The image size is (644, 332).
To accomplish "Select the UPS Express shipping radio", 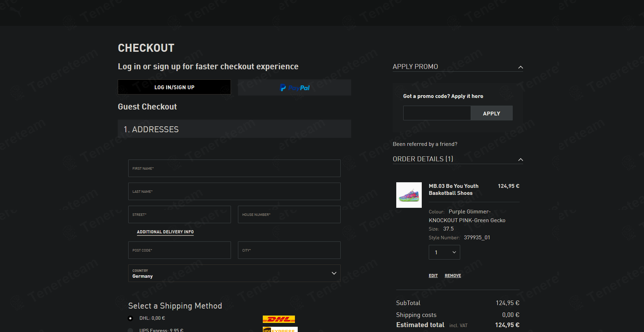I will coord(130,330).
